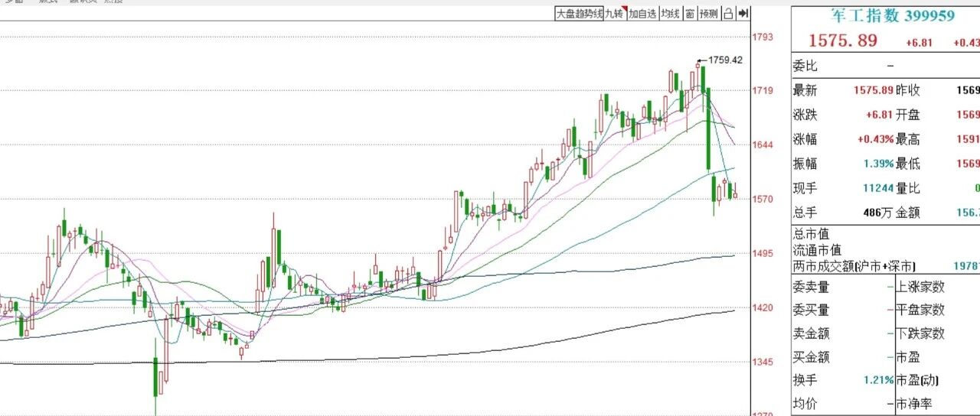The height and width of the screenshot is (416, 980).
Task: Click the 最低 label
Action: (908, 164)
